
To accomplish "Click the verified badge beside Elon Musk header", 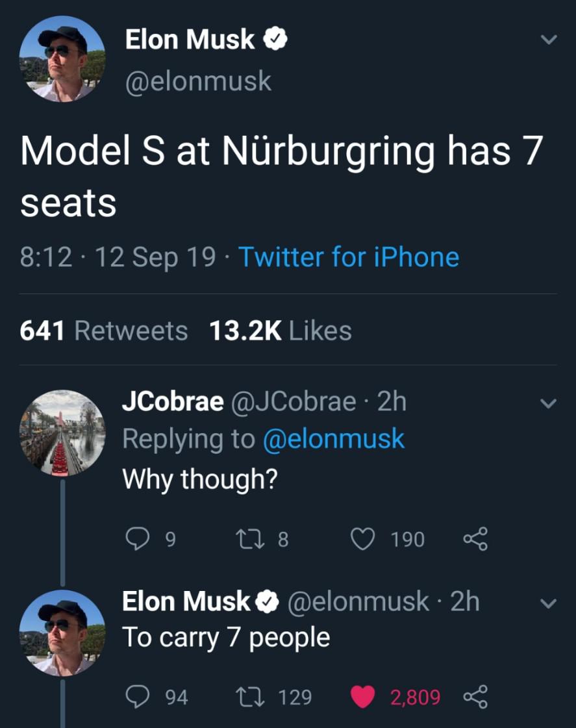I will tap(275, 40).
